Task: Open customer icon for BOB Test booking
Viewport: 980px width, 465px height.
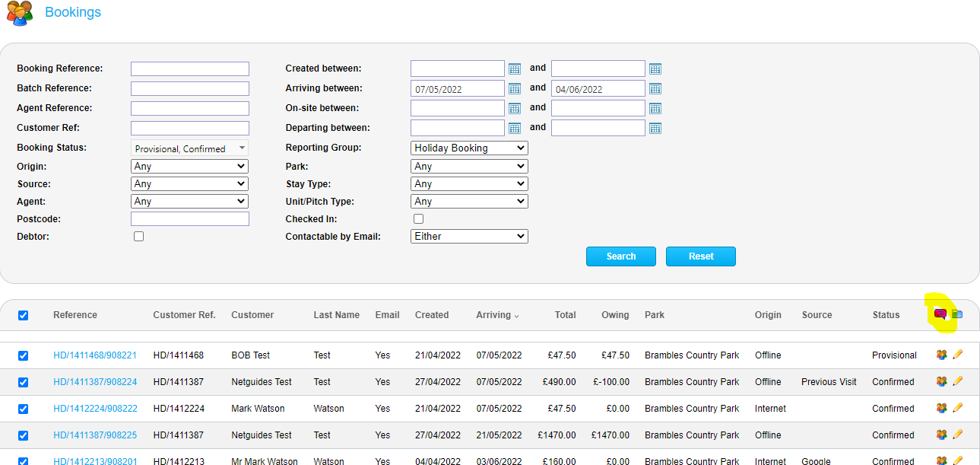Action: (941, 355)
